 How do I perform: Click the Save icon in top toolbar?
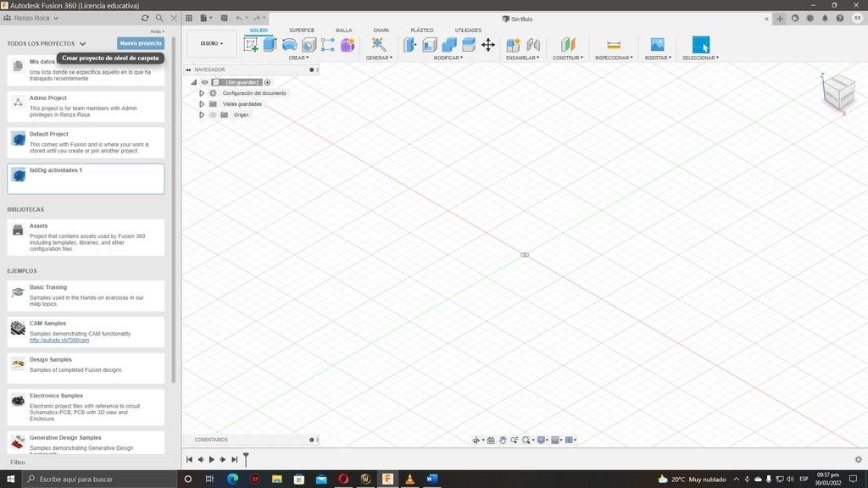pos(224,19)
